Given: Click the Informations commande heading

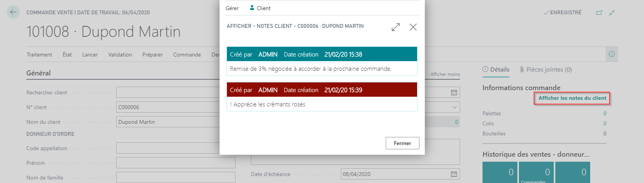Looking at the screenshot, I should click(521, 88).
